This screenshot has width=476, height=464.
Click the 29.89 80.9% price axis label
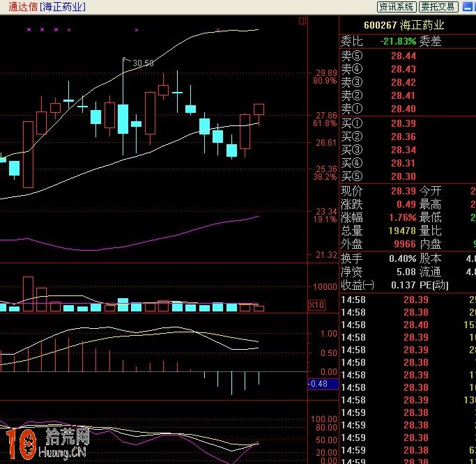pyautogui.click(x=325, y=77)
